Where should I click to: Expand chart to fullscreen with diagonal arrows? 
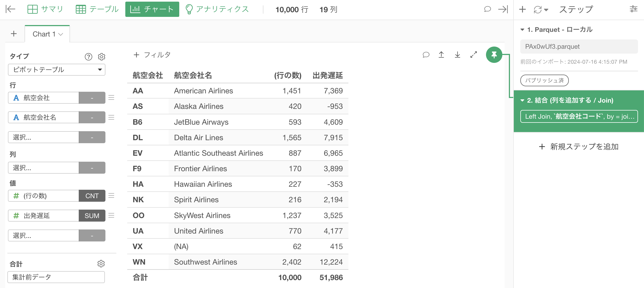click(x=473, y=55)
